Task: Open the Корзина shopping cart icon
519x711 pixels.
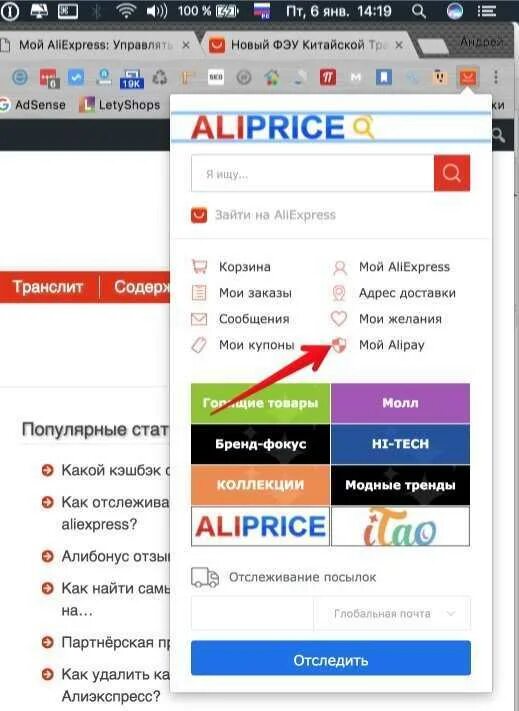Action: tap(199, 266)
